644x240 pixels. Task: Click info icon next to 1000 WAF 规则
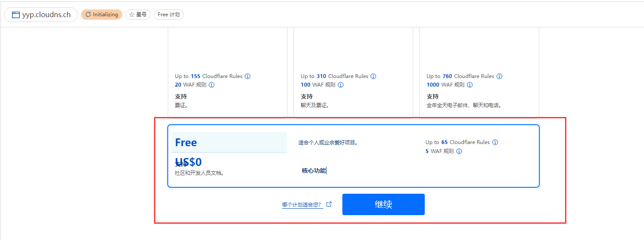click(470, 85)
